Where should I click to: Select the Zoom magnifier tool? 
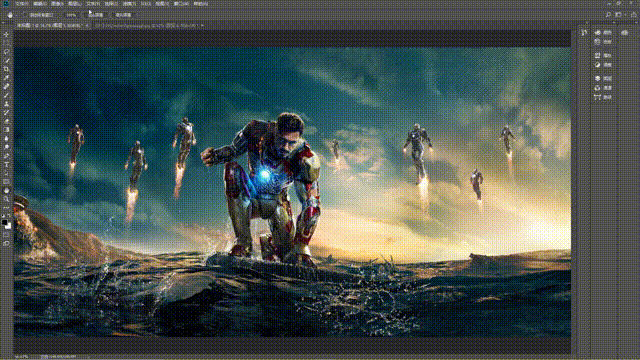tap(6, 199)
